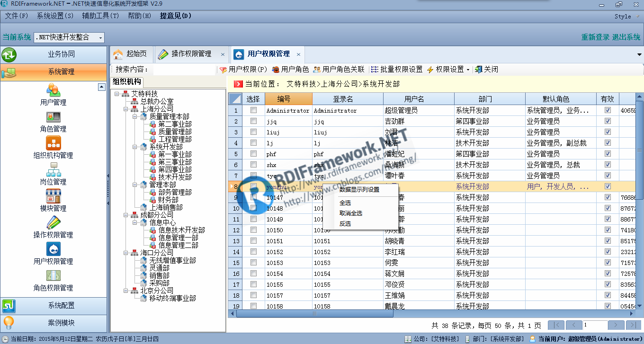Open the tab list dropdown arrow at right

point(640,54)
